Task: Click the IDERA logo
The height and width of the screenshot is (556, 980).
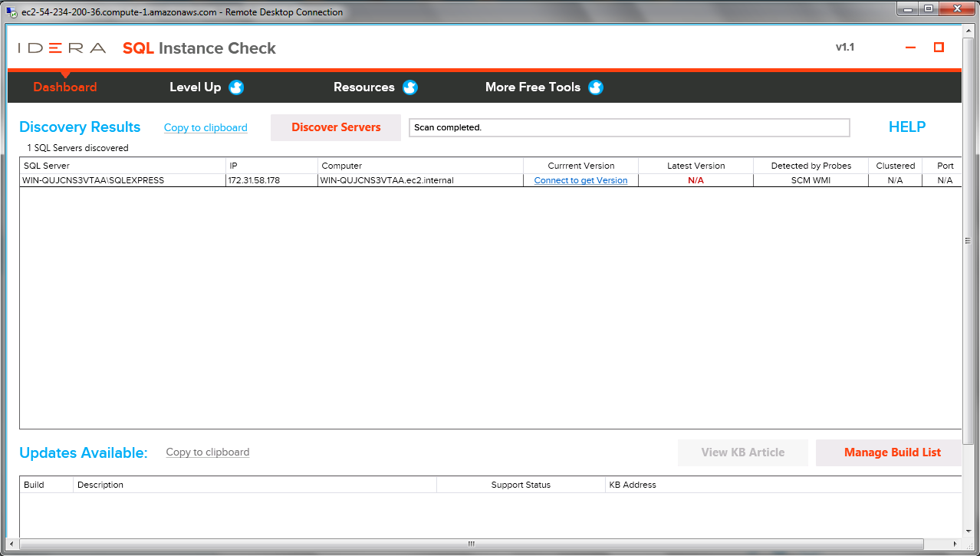Action: pos(61,47)
